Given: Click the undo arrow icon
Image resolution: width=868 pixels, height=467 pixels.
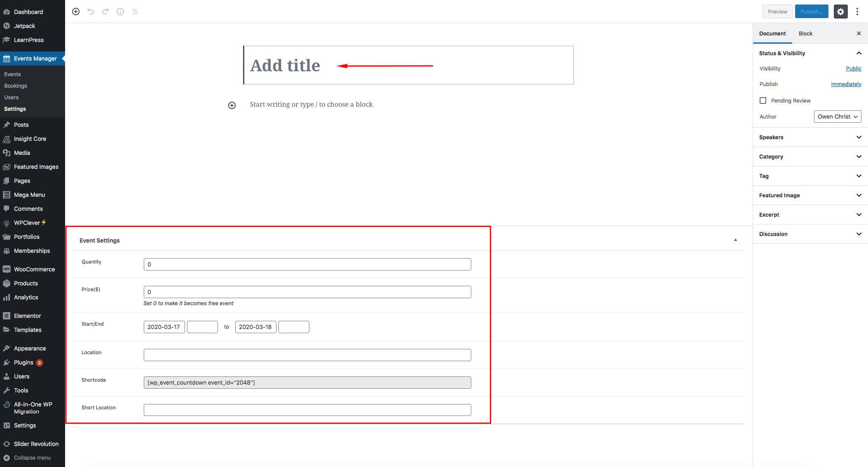Looking at the screenshot, I should [x=91, y=12].
